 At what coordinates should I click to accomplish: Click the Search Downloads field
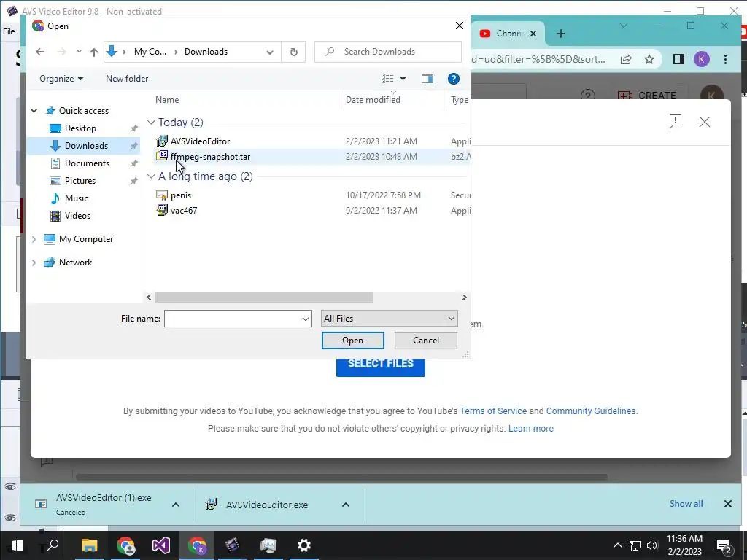pos(388,52)
